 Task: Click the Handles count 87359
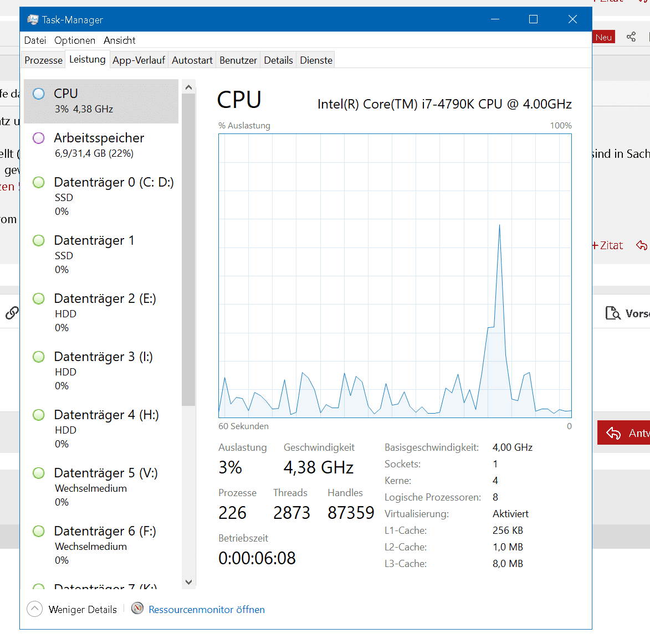click(351, 513)
